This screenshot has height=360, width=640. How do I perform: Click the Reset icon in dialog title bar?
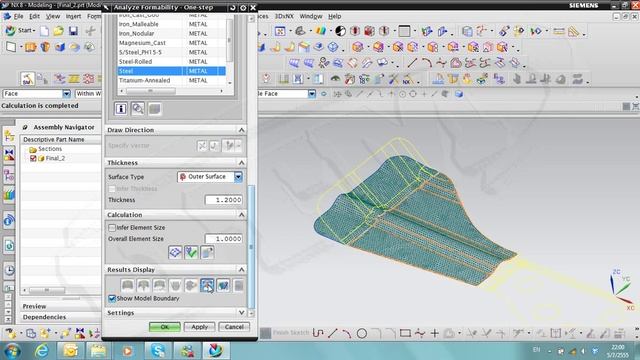click(x=233, y=8)
